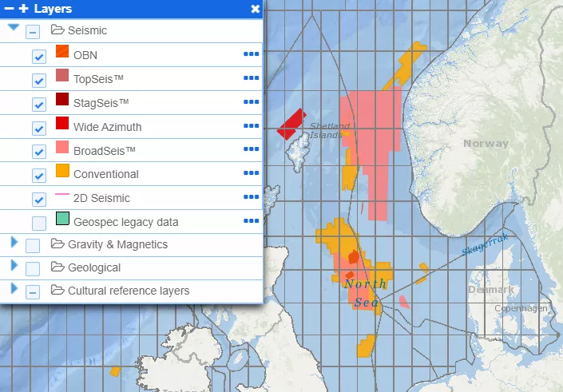Viewport: 563px width, 392px height.
Task: Click the minus icon in Layers header
Action: (10, 10)
